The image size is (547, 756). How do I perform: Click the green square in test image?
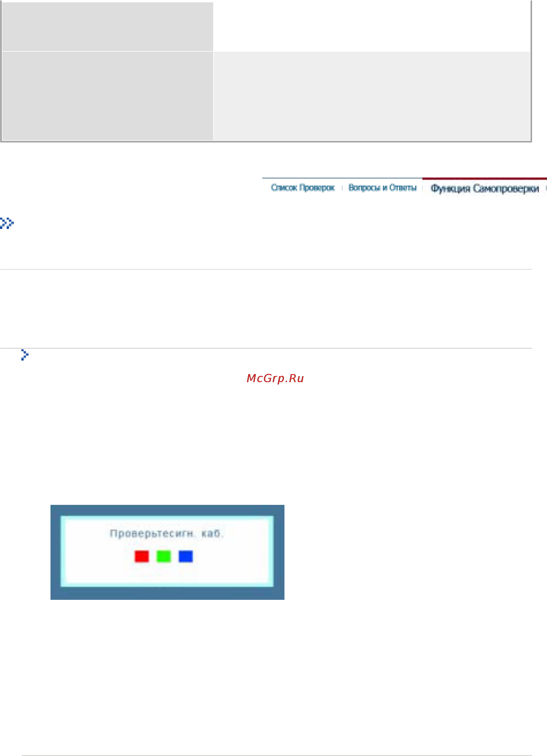[164, 556]
